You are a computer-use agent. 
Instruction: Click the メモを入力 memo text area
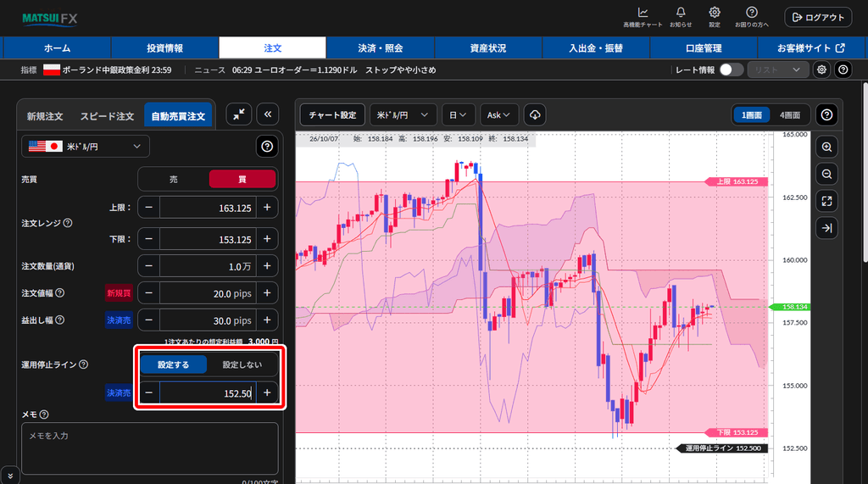click(x=150, y=448)
